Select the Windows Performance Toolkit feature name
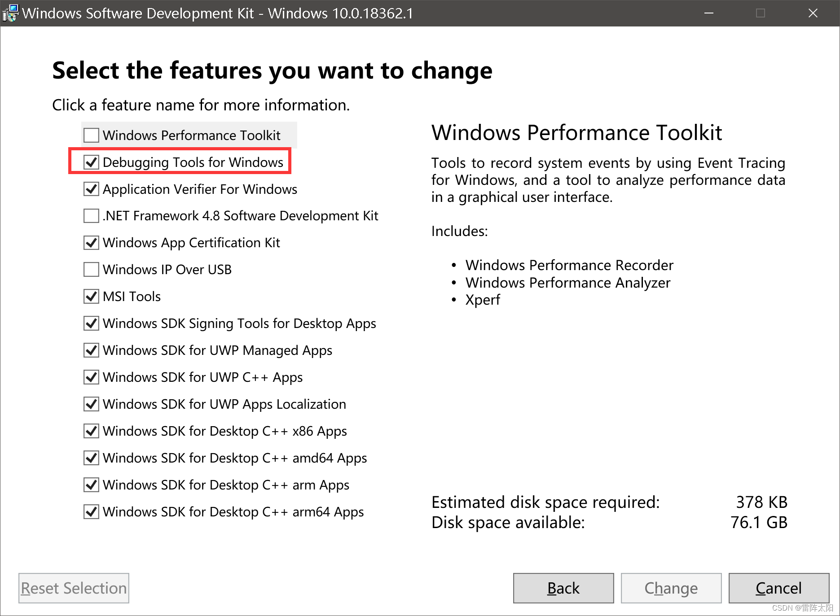Screen dimensions: 840x616 pyautogui.click(x=191, y=135)
